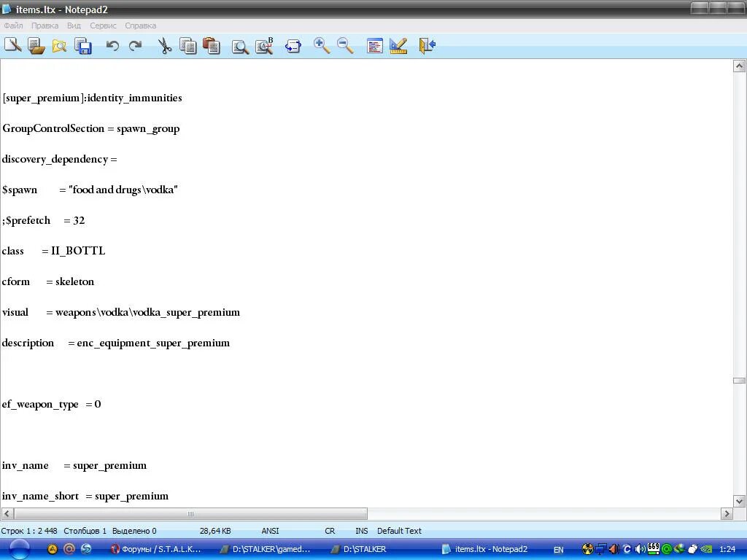The width and height of the screenshot is (747, 560).
Task: Click the @ mail quick launch icon
Action: (x=69, y=549)
